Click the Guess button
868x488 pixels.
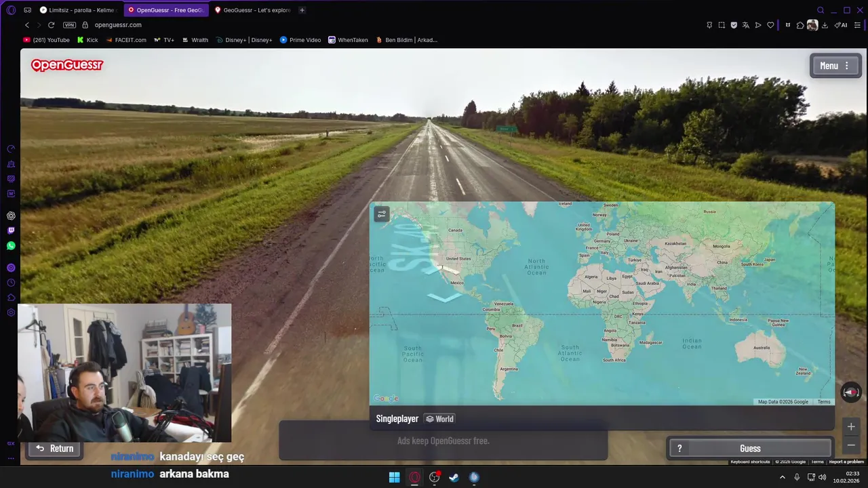coord(750,448)
